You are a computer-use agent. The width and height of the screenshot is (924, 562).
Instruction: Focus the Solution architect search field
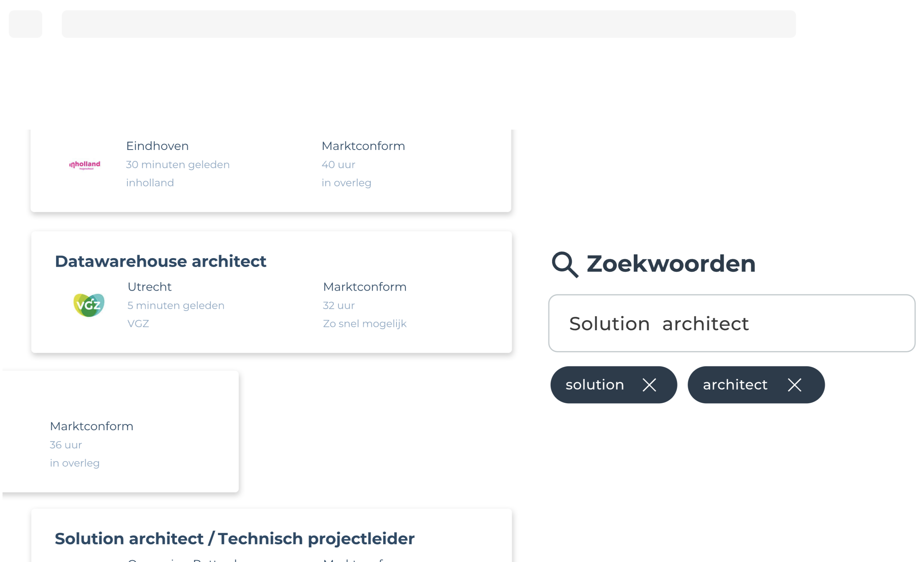click(x=732, y=323)
